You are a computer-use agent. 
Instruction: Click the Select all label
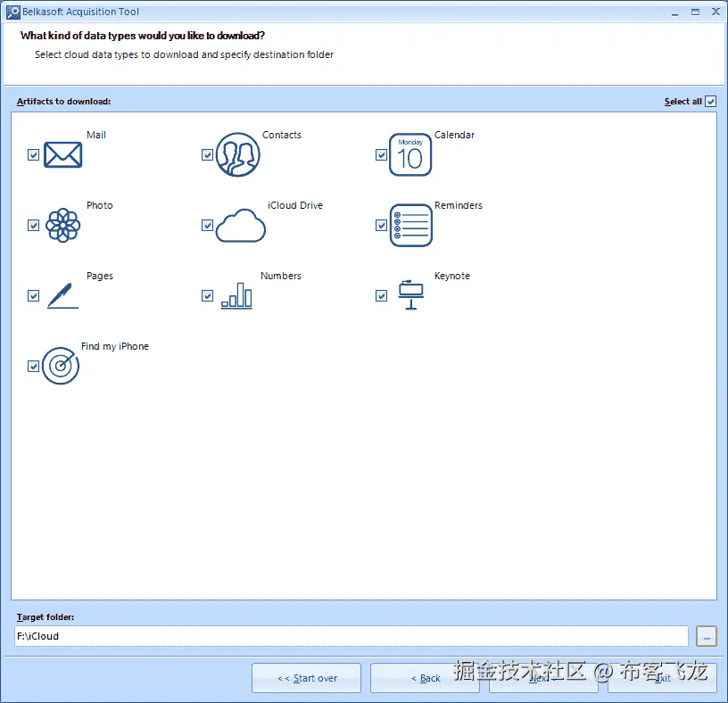click(683, 101)
